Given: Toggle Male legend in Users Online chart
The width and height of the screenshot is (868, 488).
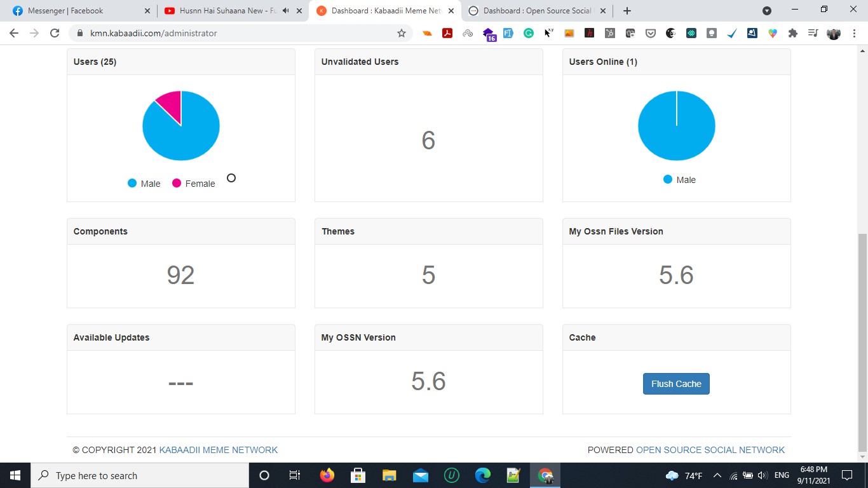Looking at the screenshot, I should click(679, 180).
